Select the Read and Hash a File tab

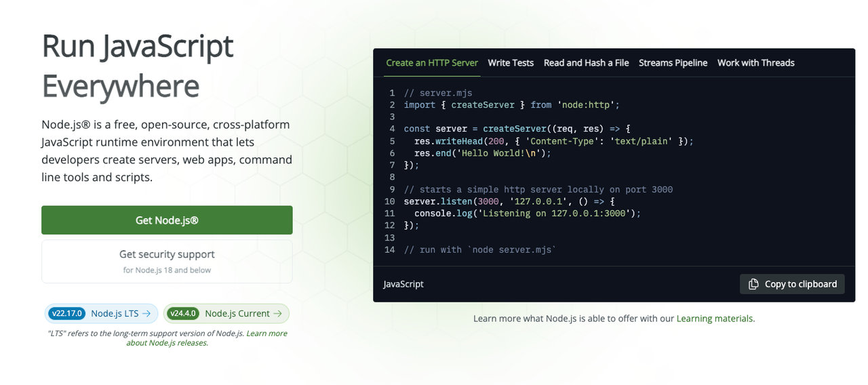(x=586, y=63)
